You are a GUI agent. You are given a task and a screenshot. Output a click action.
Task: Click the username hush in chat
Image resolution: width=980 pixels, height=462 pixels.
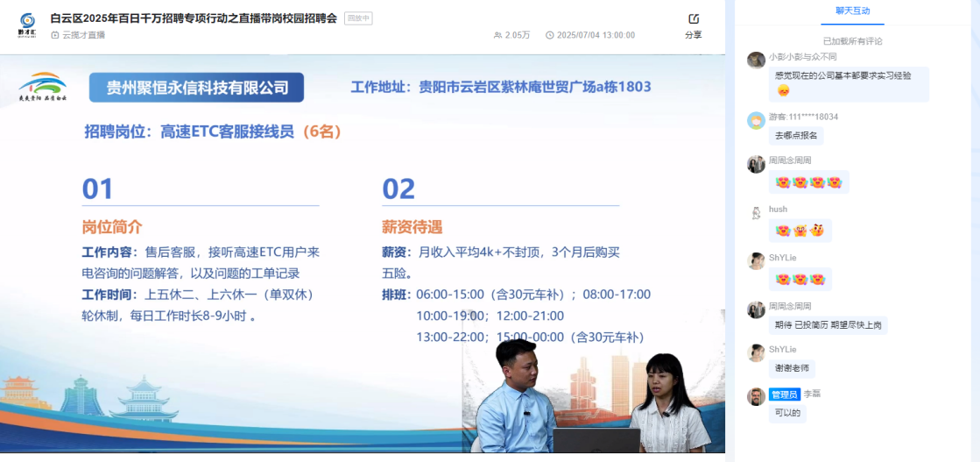click(x=778, y=210)
